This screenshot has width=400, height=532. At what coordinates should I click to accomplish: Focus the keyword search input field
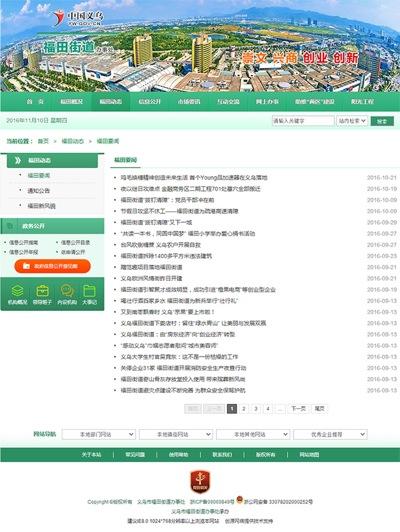point(303,121)
